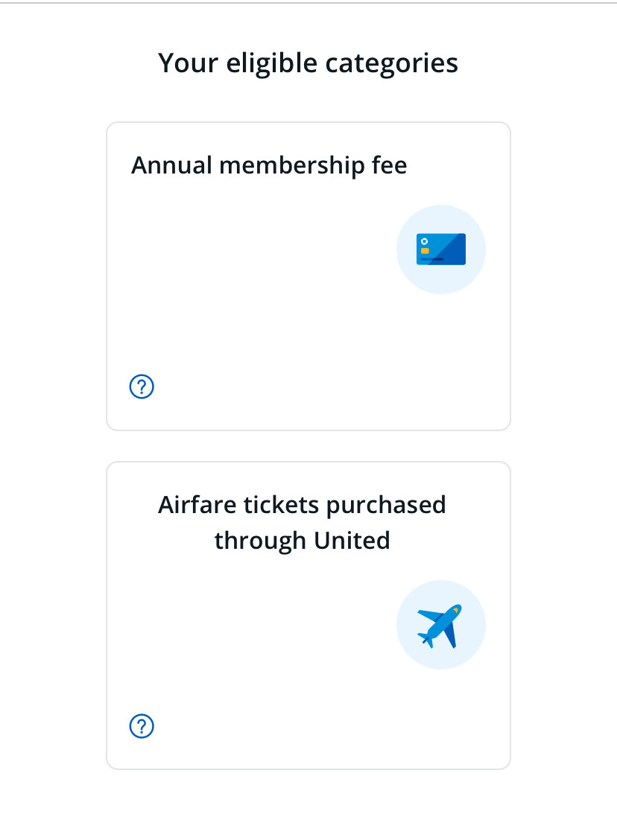Click empty area inside Annual membership fee card
Screen dimensions: 617x840
[x=253, y=298]
